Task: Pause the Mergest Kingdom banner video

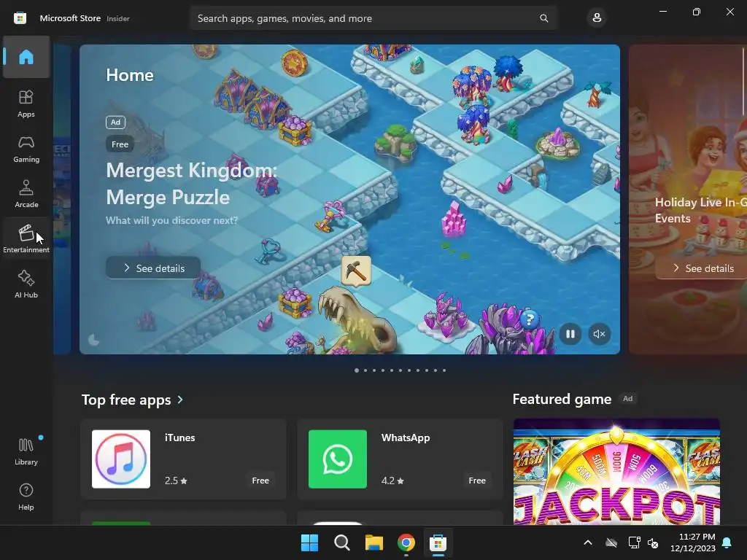Action: tap(570, 334)
